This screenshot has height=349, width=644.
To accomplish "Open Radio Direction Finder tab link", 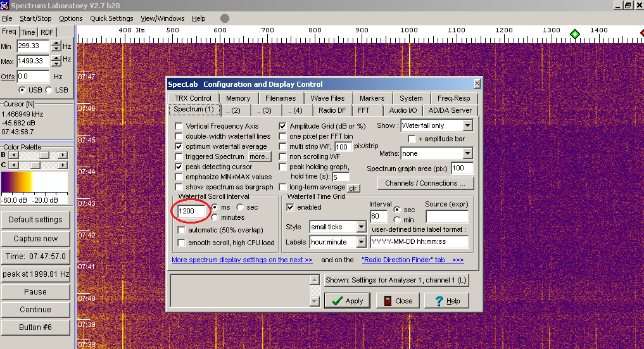I will click(x=413, y=260).
